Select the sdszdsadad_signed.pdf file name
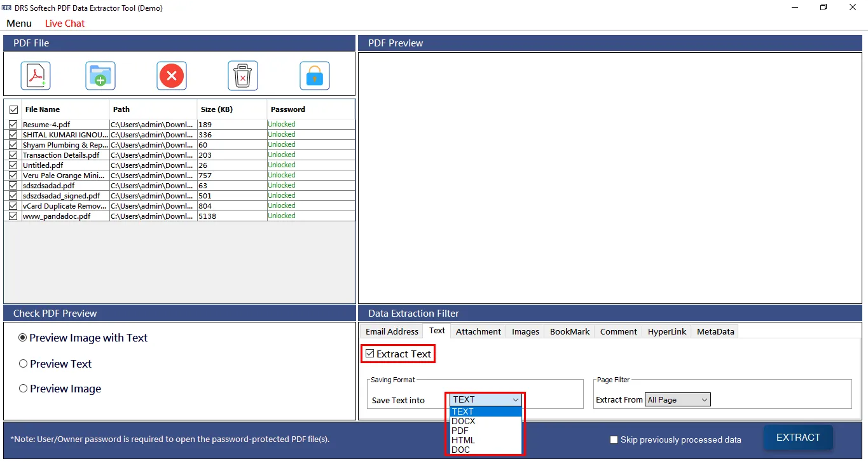The height and width of the screenshot is (463, 868). [x=62, y=196]
